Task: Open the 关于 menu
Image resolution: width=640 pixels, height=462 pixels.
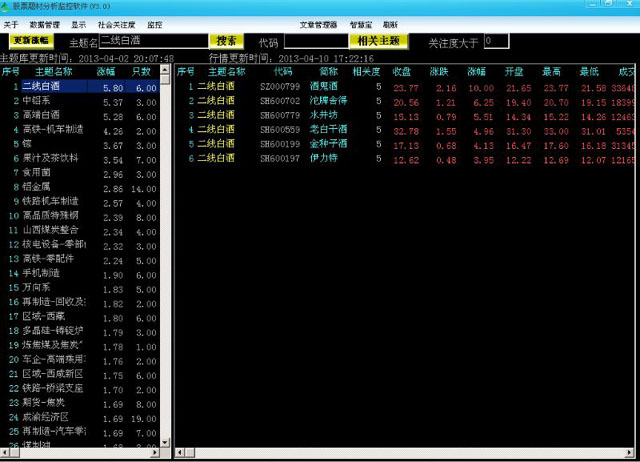Action: coord(11,25)
